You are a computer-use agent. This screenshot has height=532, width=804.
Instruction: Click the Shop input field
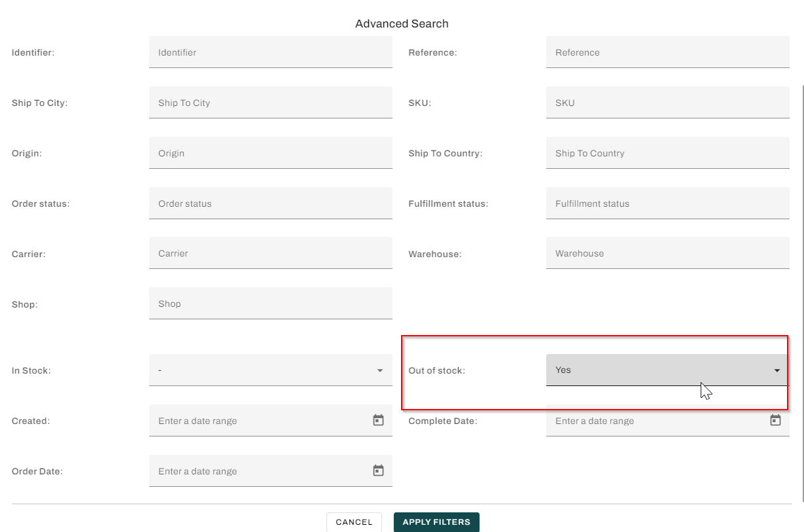(x=271, y=304)
